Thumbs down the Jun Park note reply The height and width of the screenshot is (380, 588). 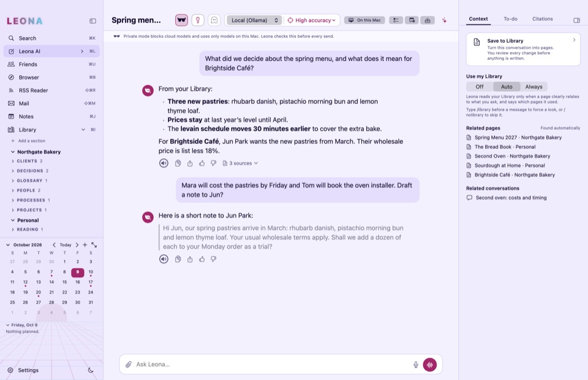(213, 259)
